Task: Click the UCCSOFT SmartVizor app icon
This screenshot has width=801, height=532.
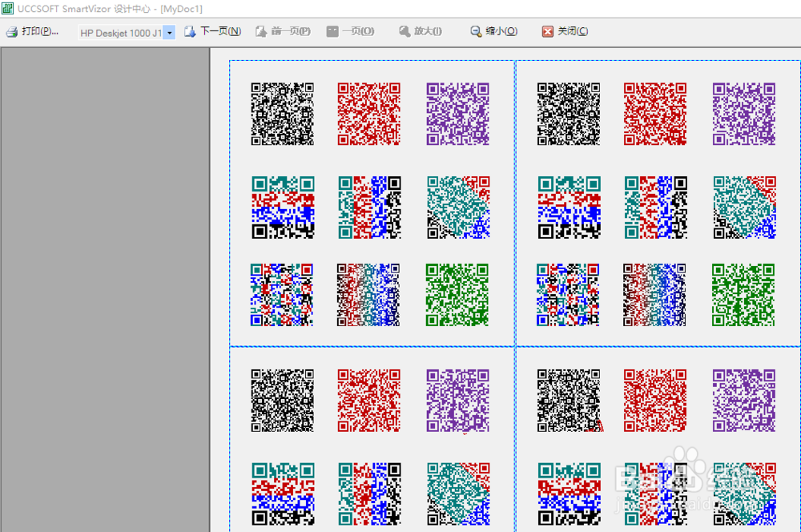Action: point(7,8)
